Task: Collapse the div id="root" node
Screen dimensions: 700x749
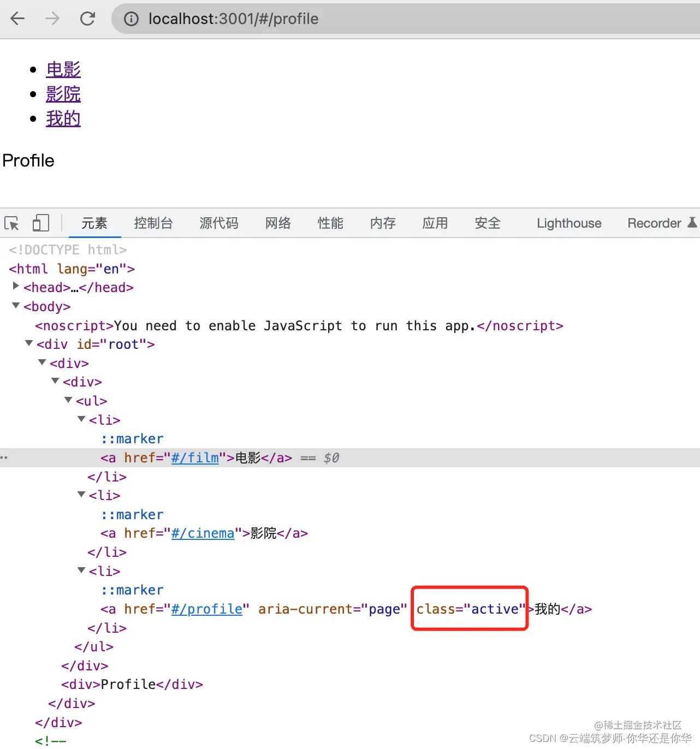Action: click(29, 343)
